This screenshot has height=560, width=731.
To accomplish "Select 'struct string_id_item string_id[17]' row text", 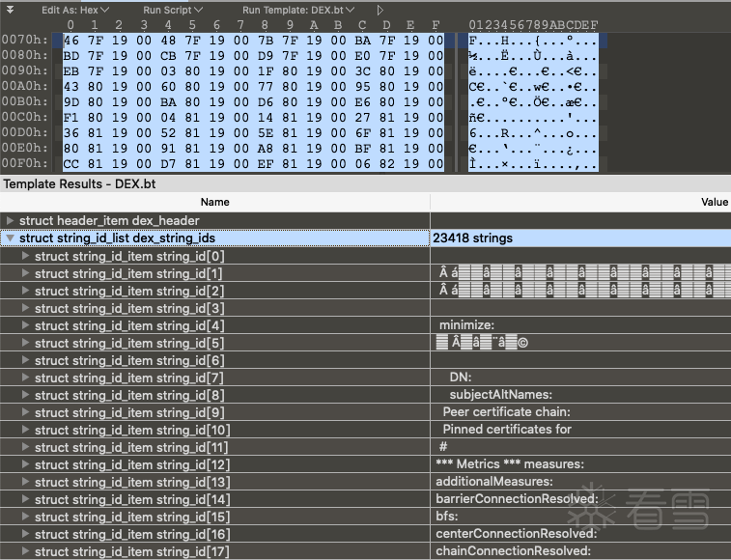I will click(x=132, y=551).
